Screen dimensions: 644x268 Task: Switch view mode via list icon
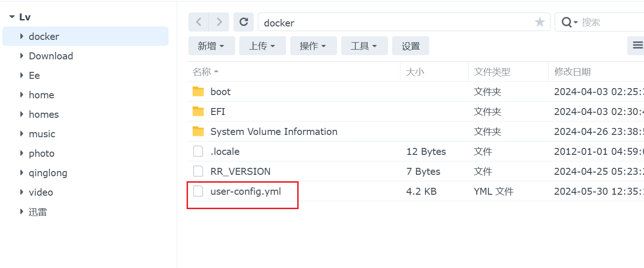pyautogui.click(x=637, y=45)
